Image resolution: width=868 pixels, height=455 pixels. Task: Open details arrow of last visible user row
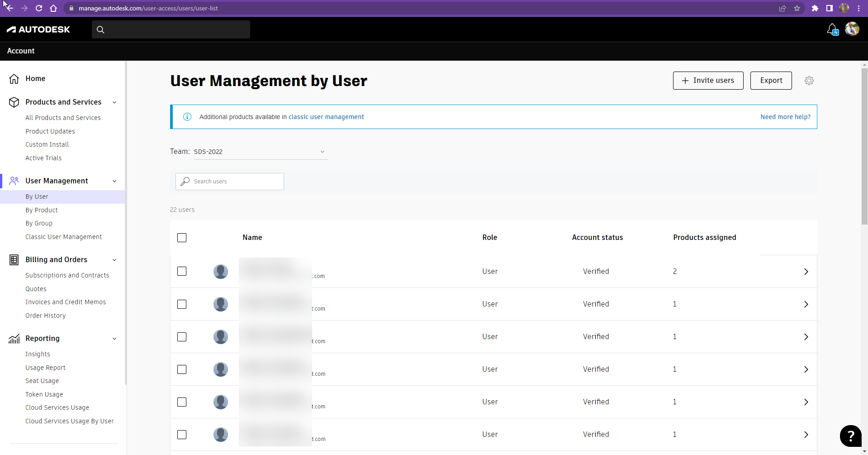(806, 435)
